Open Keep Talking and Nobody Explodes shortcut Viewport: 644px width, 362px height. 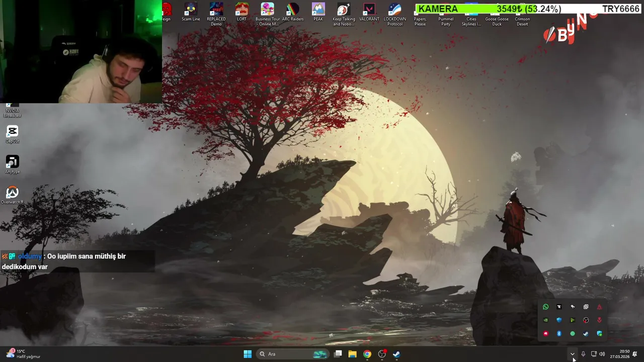(344, 14)
